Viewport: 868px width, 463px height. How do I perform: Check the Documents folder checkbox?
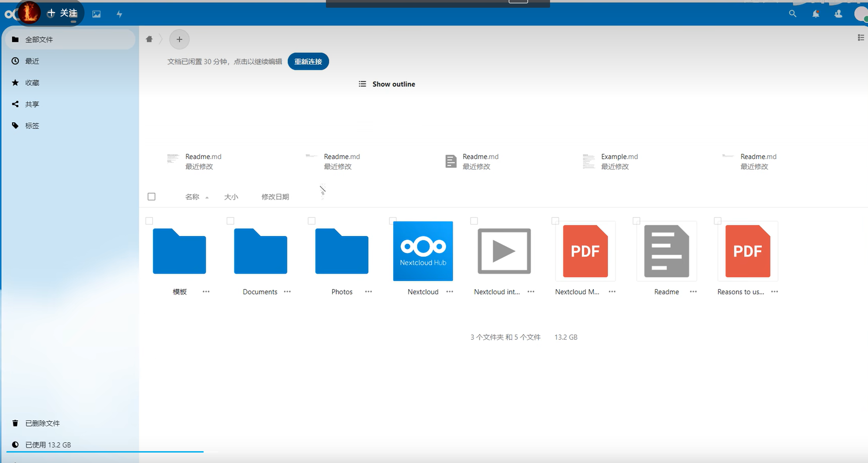(x=230, y=221)
